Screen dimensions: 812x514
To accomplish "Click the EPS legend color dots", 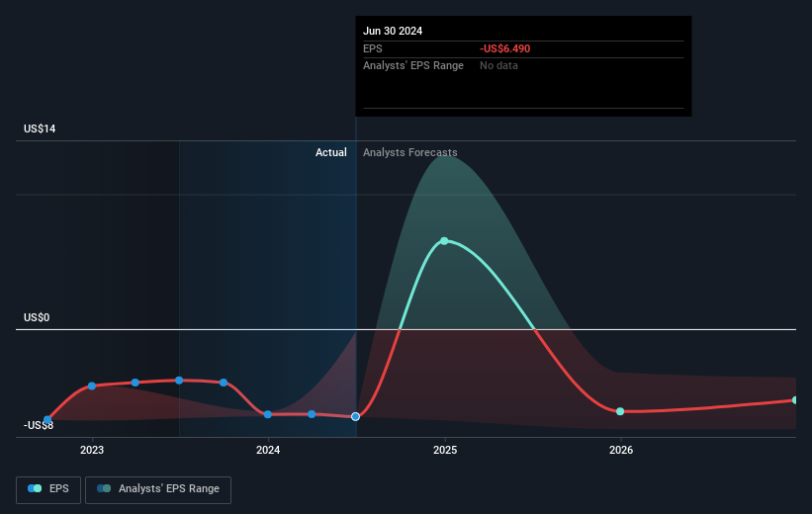I will click(x=35, y=488).
